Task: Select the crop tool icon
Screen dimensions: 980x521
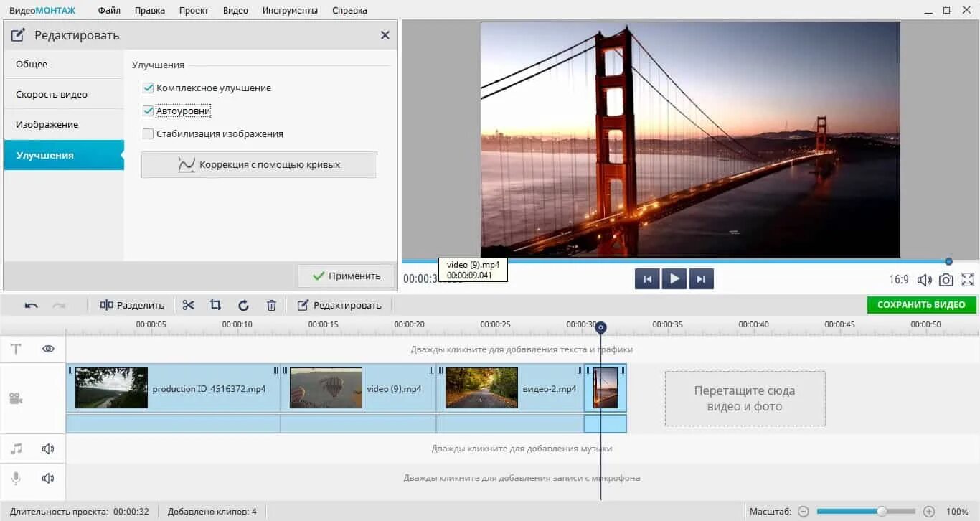Action: [215, 305]
